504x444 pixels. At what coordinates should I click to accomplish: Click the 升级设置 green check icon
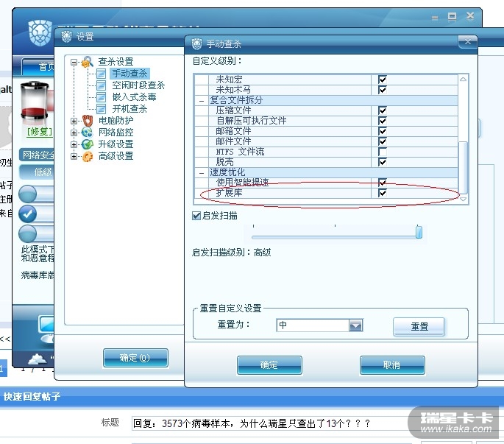click(x=88, y=144)
